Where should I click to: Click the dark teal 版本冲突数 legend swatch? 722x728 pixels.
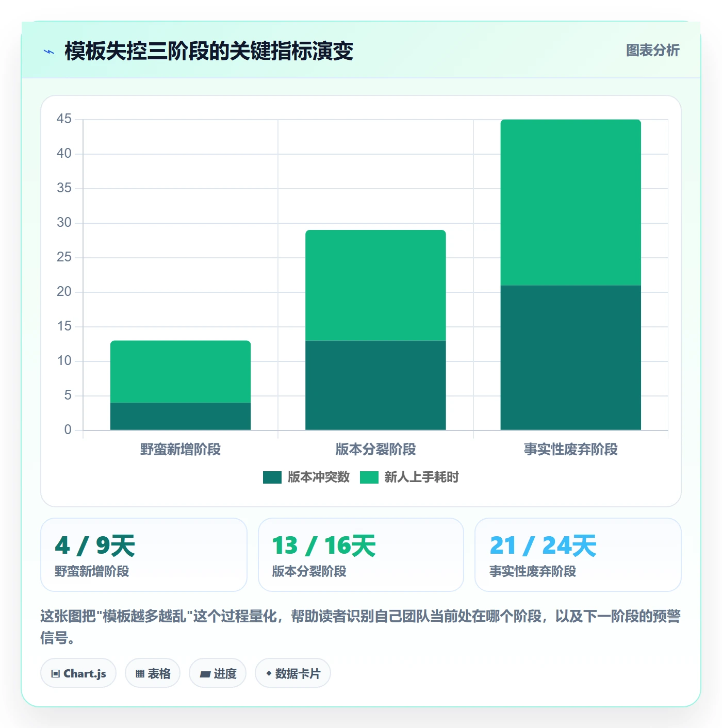point(272,477)
